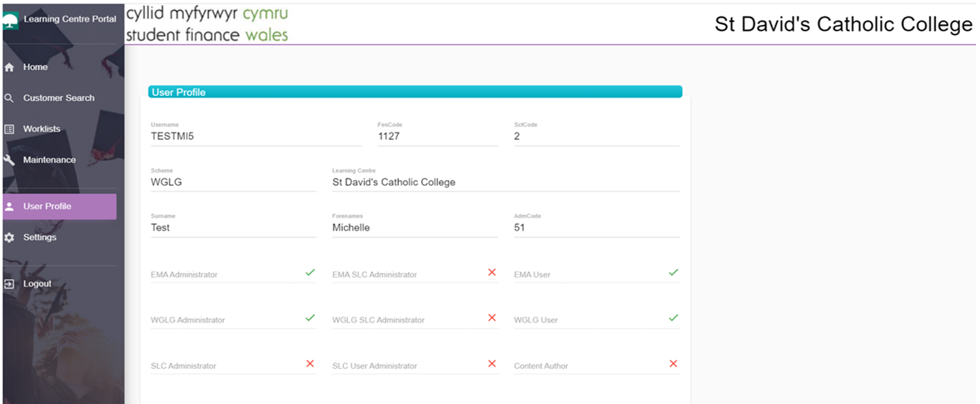
Task: Click the Home house icon
Action: tap(9, 67)
